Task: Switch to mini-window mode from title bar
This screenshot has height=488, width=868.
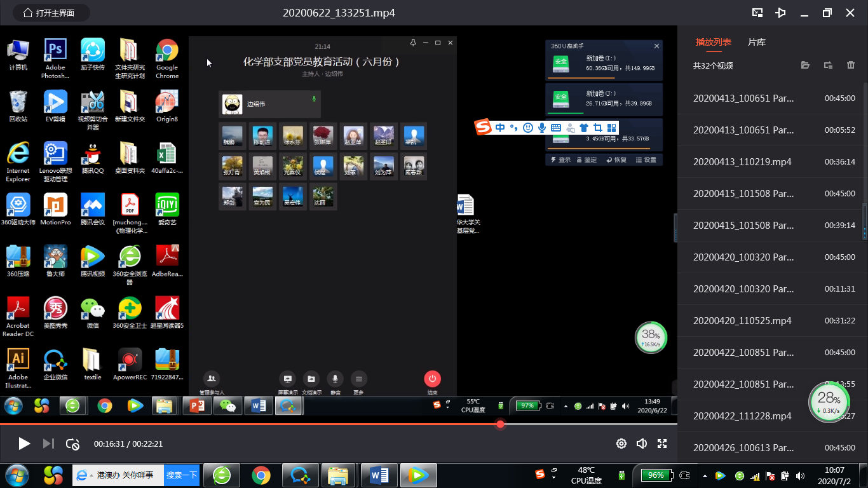Action: pyautogui.click(x=757, y=13)
